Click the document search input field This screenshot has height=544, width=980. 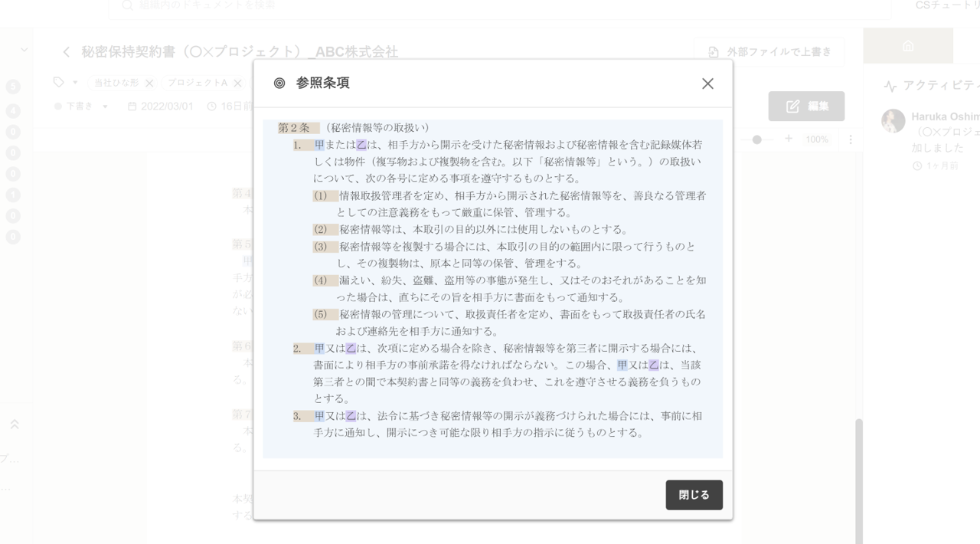pos(498,6)
